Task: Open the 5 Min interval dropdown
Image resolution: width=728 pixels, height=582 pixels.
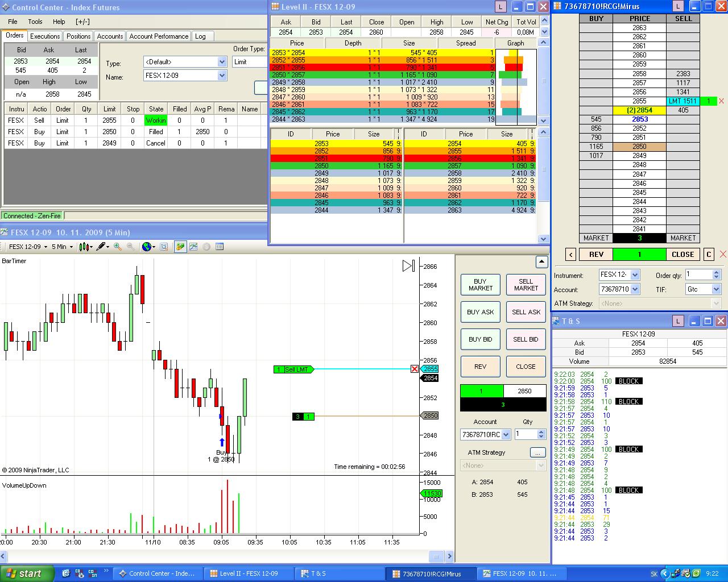Action: point(62,247)
